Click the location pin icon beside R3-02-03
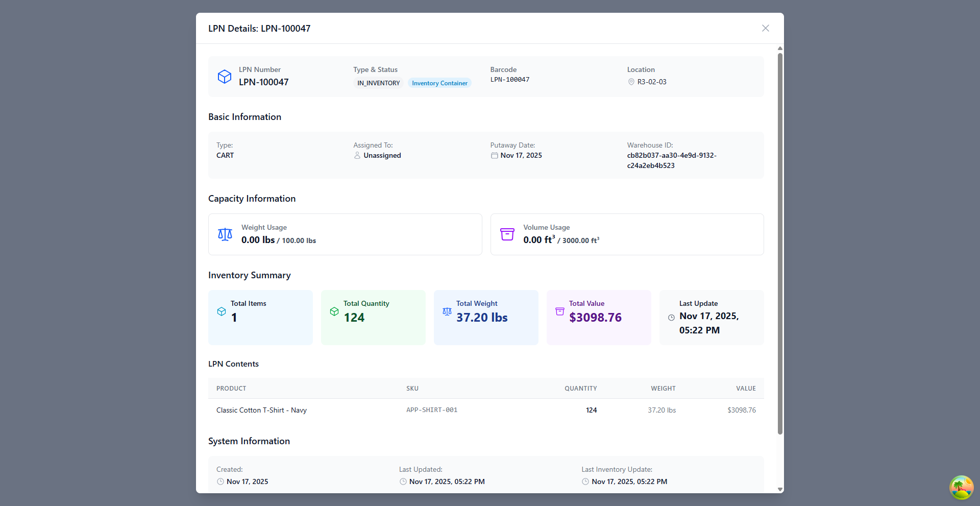The height and width of the screenshot is (506, 980). click(x=631, y=82)
